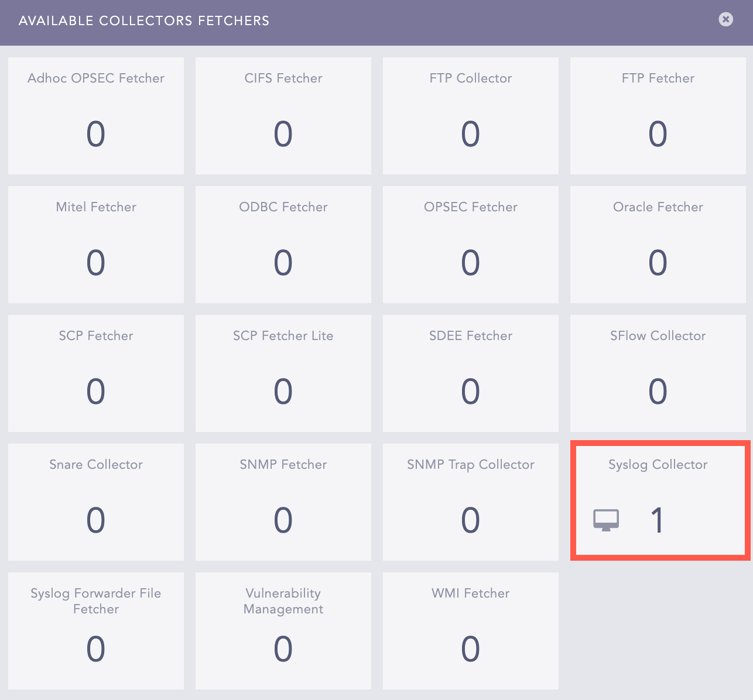Select the SDEE Fetcher tile
This screenshot has height=700, width=753.
coord(470,373)
